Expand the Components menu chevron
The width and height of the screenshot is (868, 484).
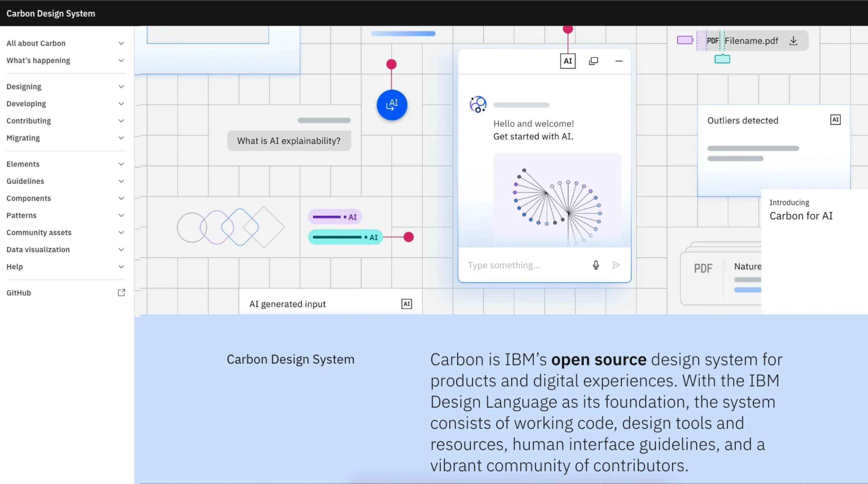121,198
